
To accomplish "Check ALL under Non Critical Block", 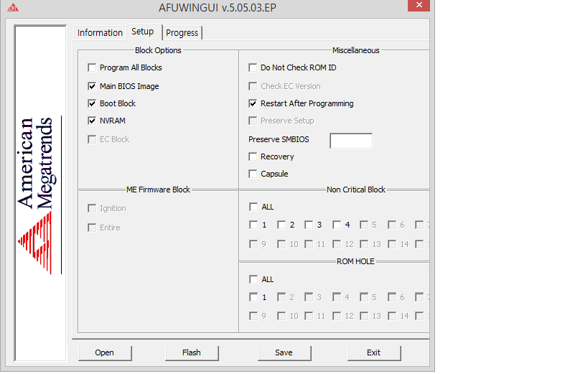I will tap(253, 207).
